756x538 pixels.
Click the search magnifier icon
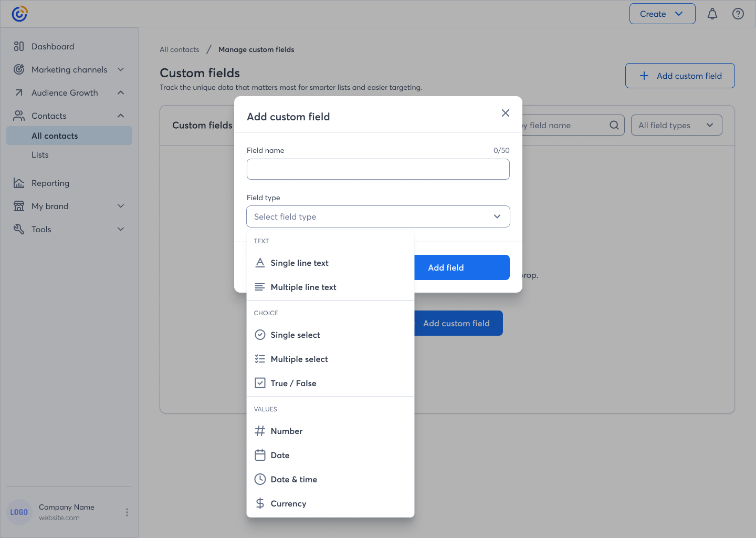[x=614, y=125]
